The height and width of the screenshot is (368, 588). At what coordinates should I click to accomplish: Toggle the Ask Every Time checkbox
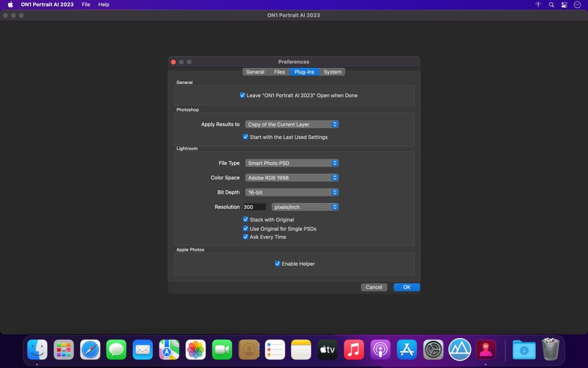tap(246, 236)
